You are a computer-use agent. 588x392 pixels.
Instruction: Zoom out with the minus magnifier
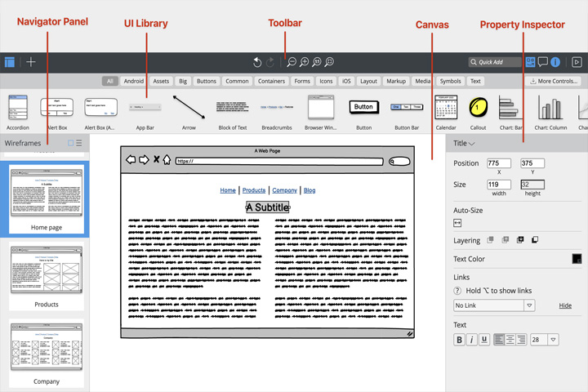pyautogui.click(x=292, y=62)
